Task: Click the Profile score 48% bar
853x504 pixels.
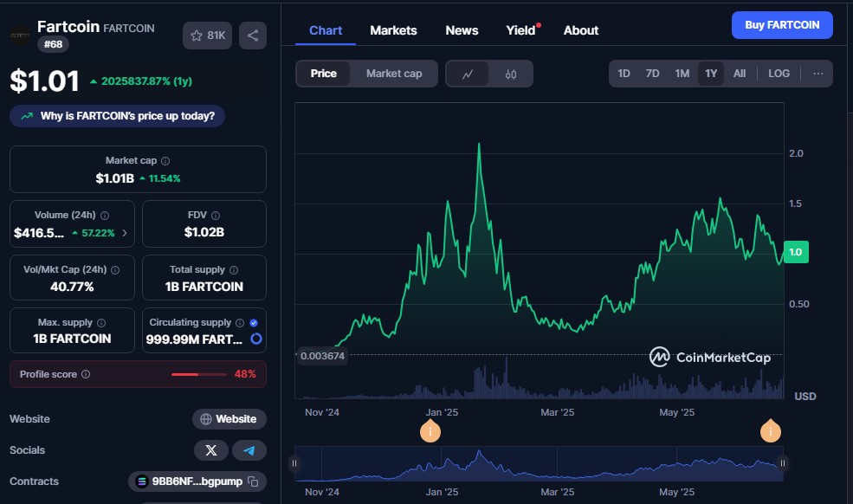Action: pos(199,374)
